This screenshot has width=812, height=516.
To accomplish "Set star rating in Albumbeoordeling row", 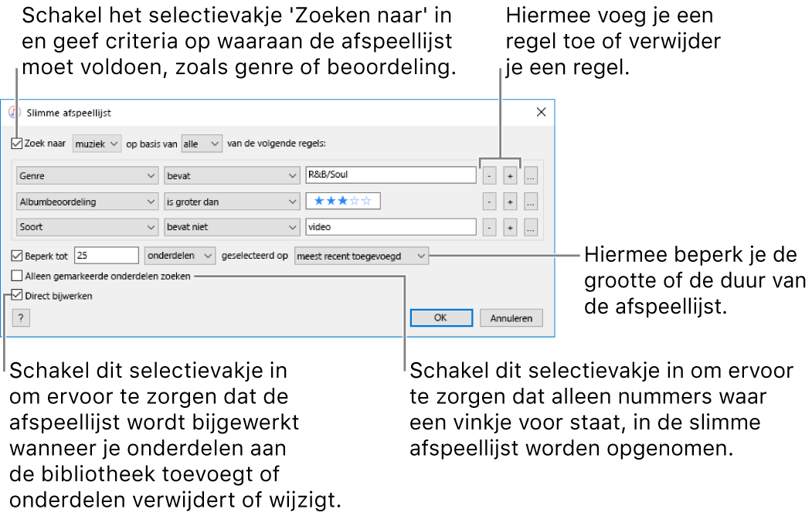I will (343, 201).
